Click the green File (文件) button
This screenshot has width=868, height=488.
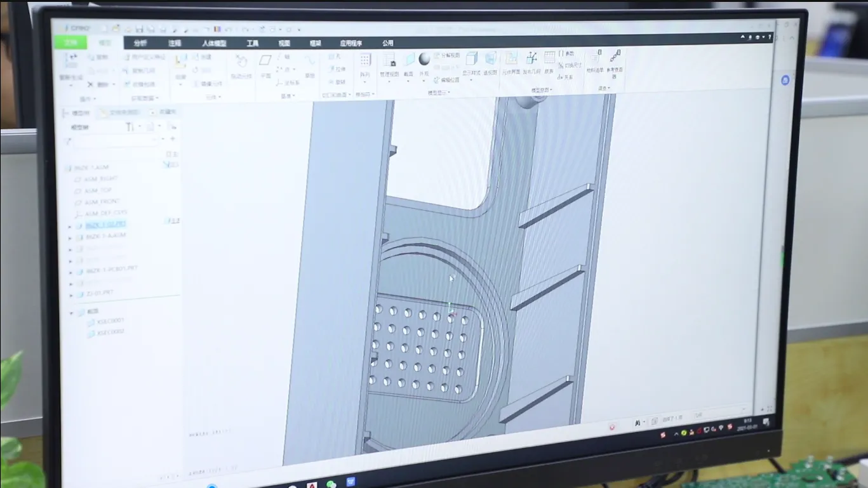pyautogui.click(x=70, y=43)
